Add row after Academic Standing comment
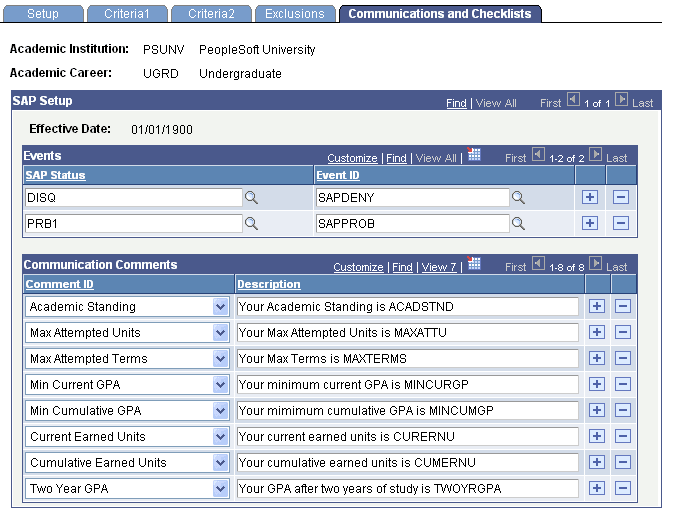Image resolution: width=673 pixels, height=515 pixels. [x=597, y=306]
